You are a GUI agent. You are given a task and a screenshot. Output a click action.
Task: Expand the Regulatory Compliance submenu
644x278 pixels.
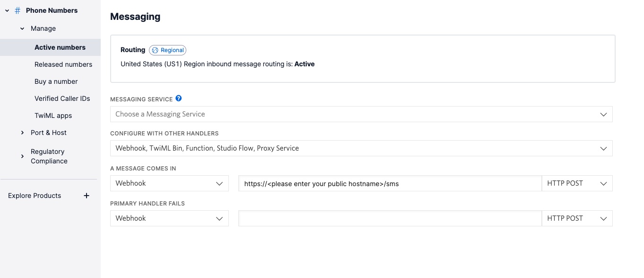(x=22, y=156)
